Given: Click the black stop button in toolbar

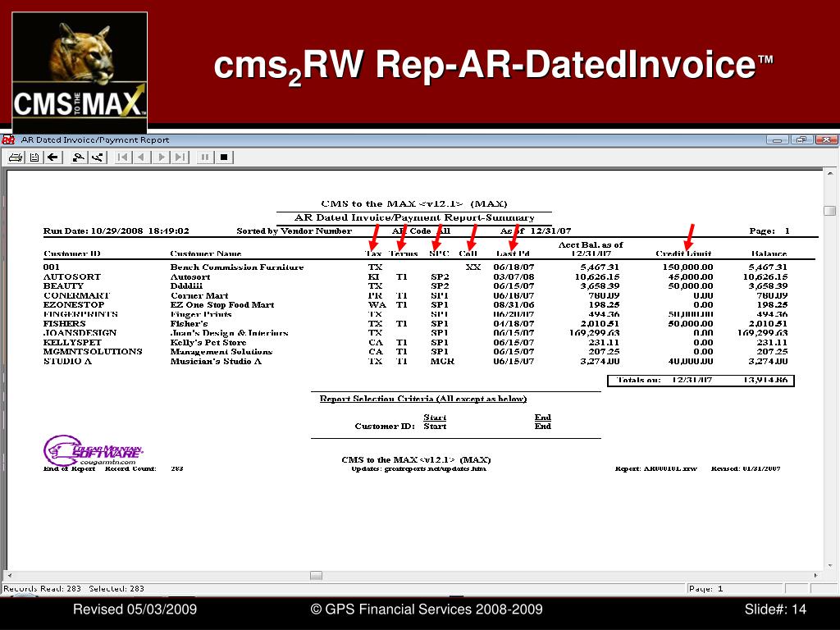Looking at the screenshot, I should (224, 157).
